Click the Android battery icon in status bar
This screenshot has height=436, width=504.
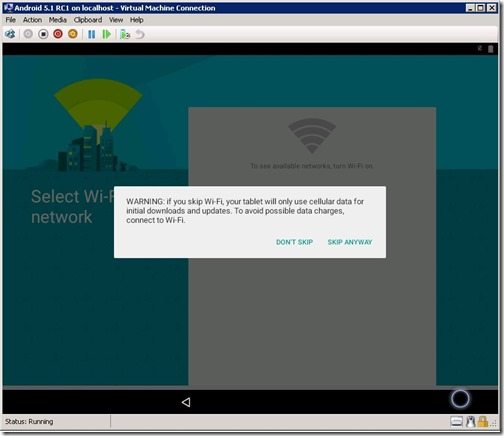click(490, 49)
